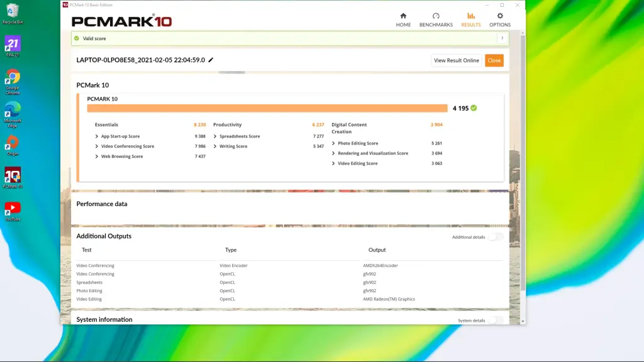Click the Test column header
This screenshot has height=362, width=644.
coord(86,250)
